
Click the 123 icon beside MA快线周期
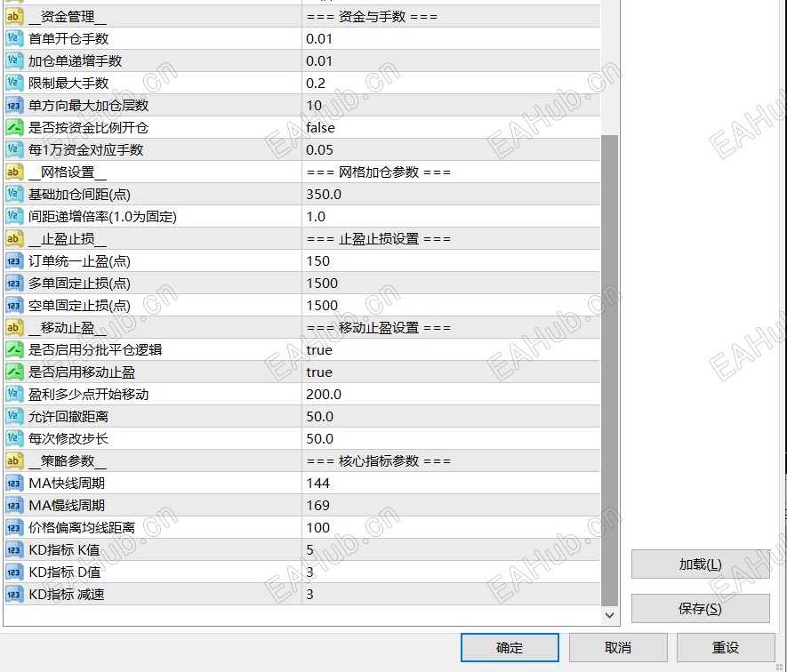click(13, 483)
